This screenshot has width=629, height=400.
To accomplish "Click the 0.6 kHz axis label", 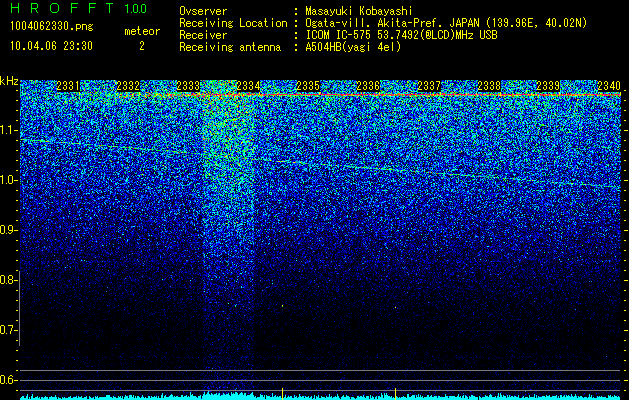I will point(8,380).
